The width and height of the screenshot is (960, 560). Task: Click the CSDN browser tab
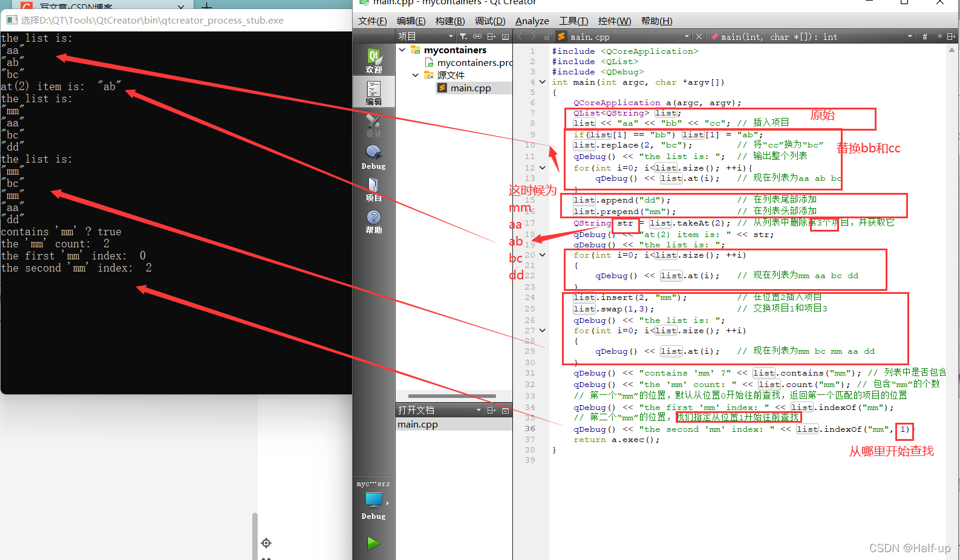click(x=100, y=5)
